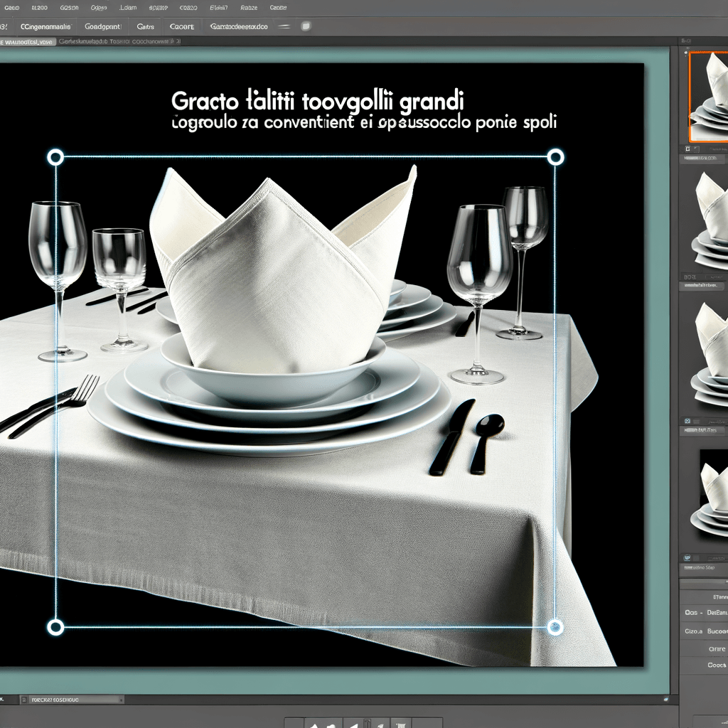
Task: Select the second napkin thumbnail in right panel
Action: pos(709,217)
